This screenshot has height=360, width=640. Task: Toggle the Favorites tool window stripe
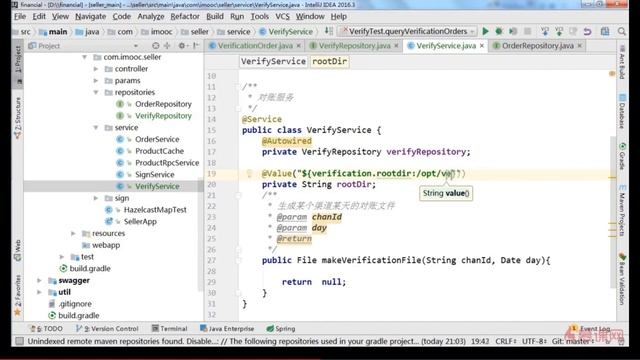pyautogui.click(x=18, y=295)
